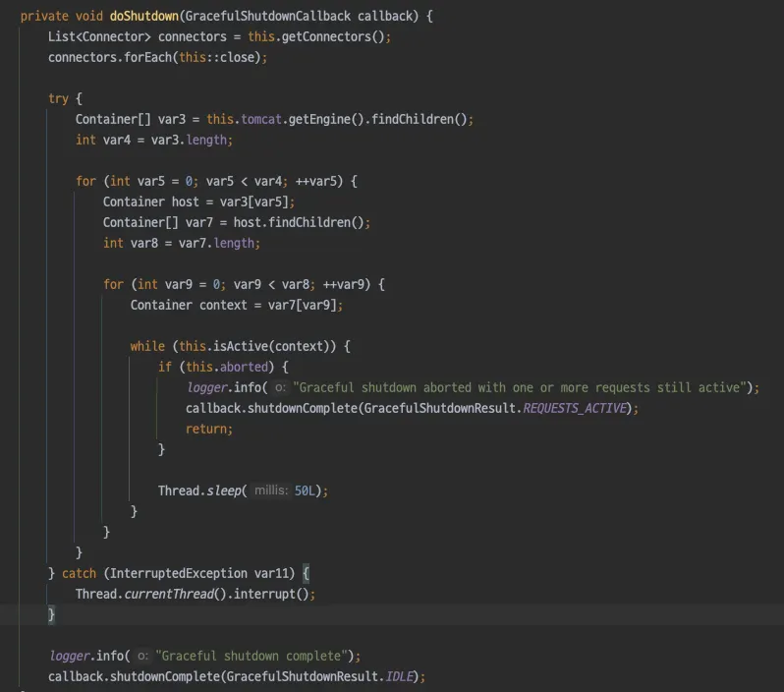Click the highlighted closing brace of catch block
Viewport: 784px width, 692px height.
point(51,614)
